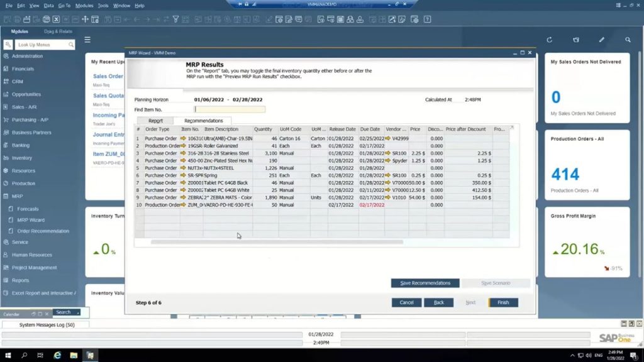The height and width of the screenshot is (362, 644).
Task: Click vendor link arrow next to Spyder
Action: coord(387,160)
